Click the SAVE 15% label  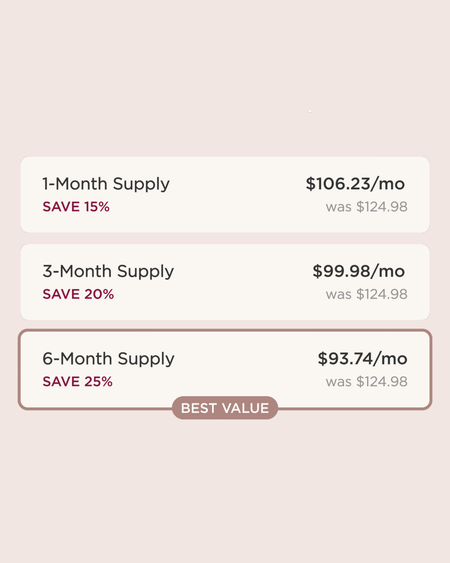pos(76,207)
